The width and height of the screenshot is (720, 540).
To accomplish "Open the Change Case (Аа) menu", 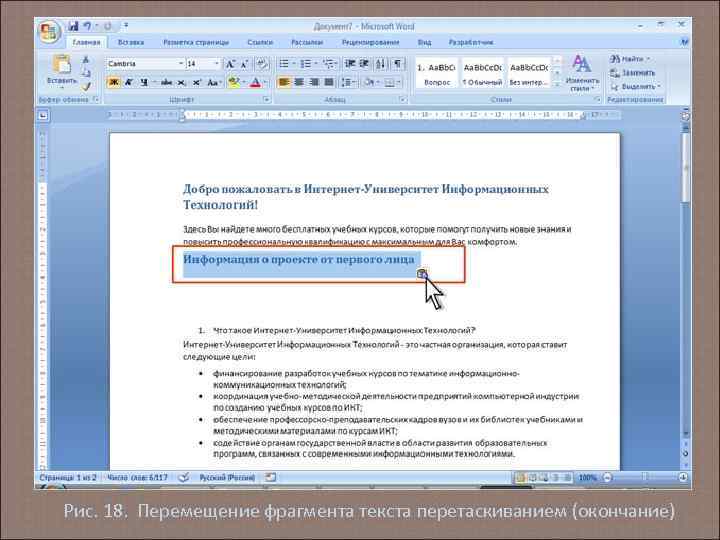I will [213, 83].
